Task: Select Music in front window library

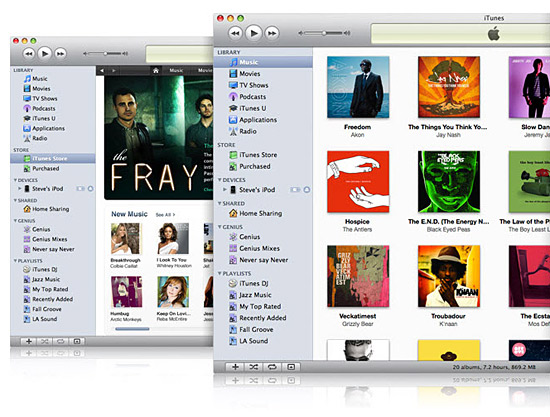Action: 263,62
